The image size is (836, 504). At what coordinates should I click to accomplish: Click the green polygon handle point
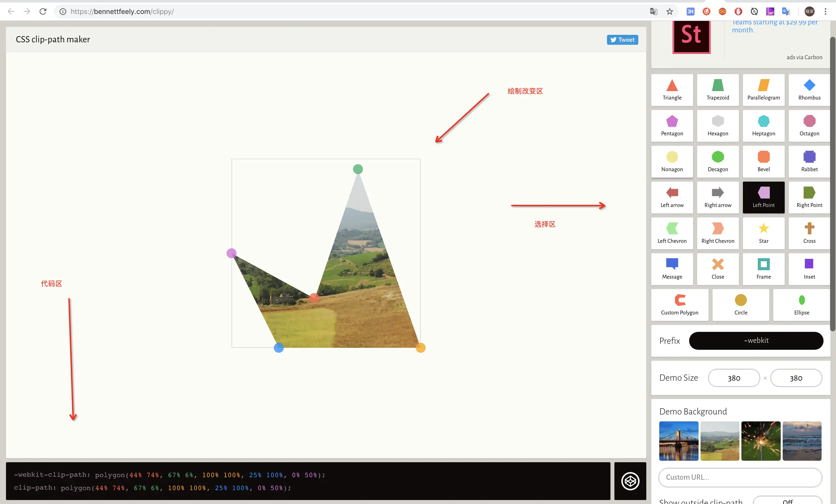tap(358, 169)
